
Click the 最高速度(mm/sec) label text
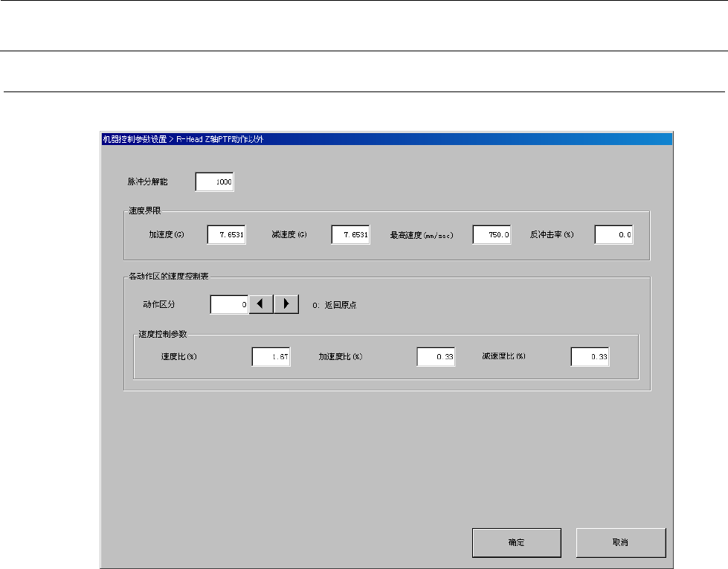point(422,236)
